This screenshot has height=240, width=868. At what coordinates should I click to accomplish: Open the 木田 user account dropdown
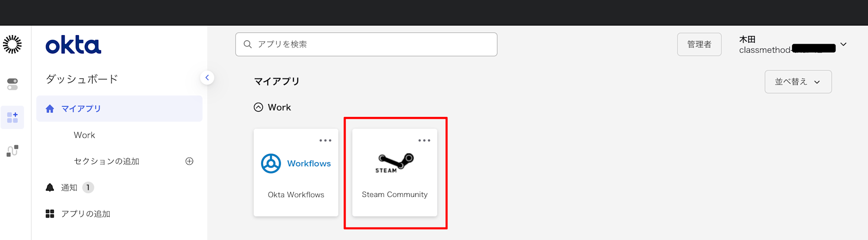tap(792, 45)
